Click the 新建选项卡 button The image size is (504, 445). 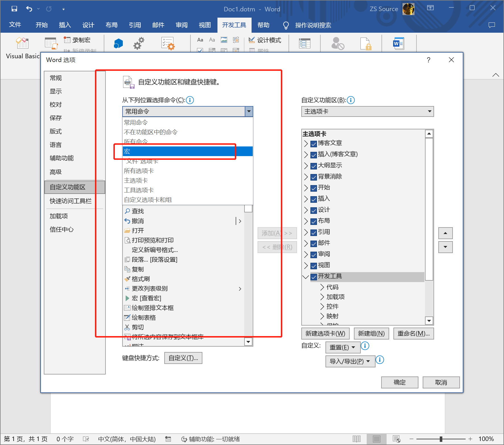click(x=325, y=334)
